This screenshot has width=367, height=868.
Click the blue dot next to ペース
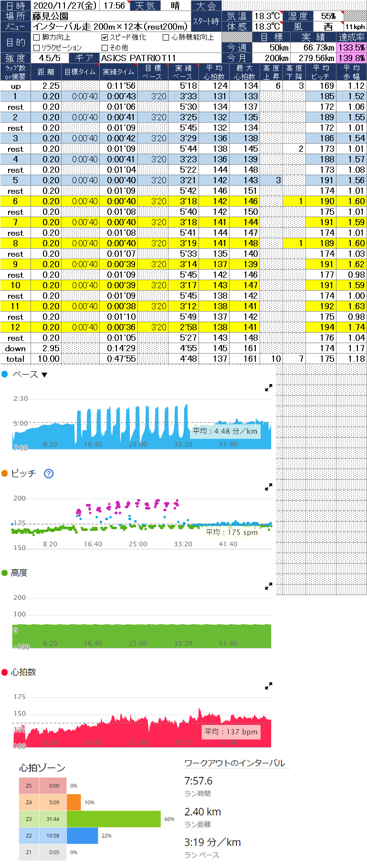coord(5,375)
